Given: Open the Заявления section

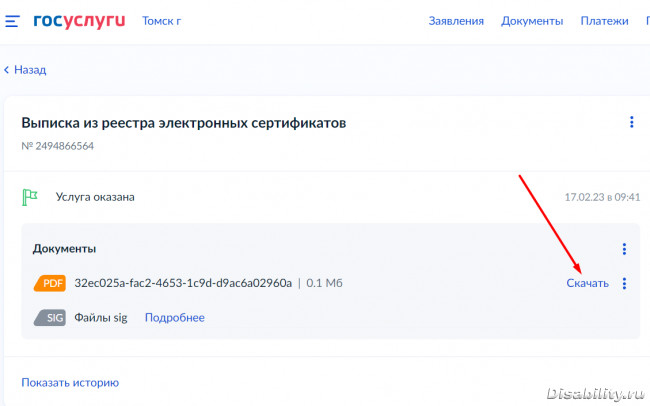Looking at the screenshot, I should (x=456, y=21).
